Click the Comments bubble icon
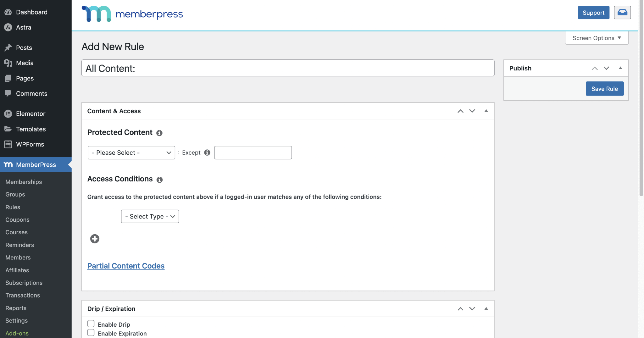644x338 pixels. [8, 93]
